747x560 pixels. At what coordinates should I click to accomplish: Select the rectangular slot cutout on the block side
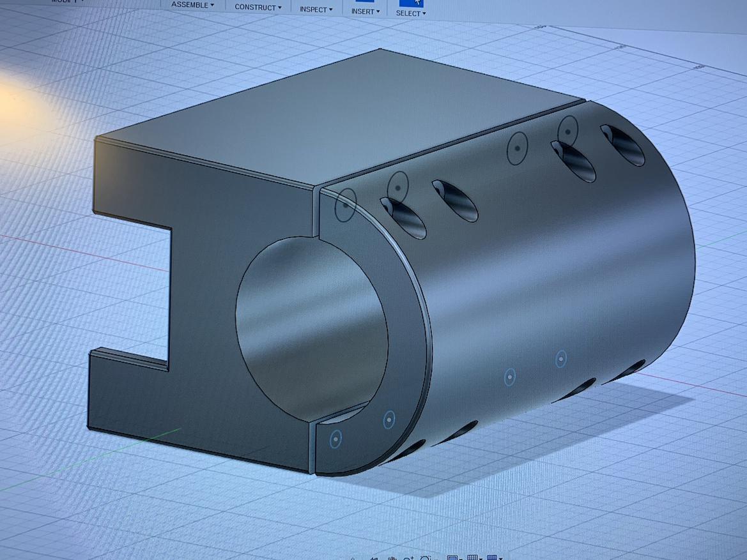click(x=131, y=291)
